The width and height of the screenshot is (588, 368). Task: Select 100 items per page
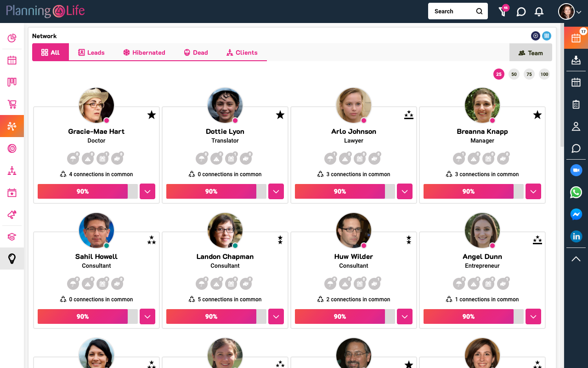pyautogui.click(x=544, y=74)
